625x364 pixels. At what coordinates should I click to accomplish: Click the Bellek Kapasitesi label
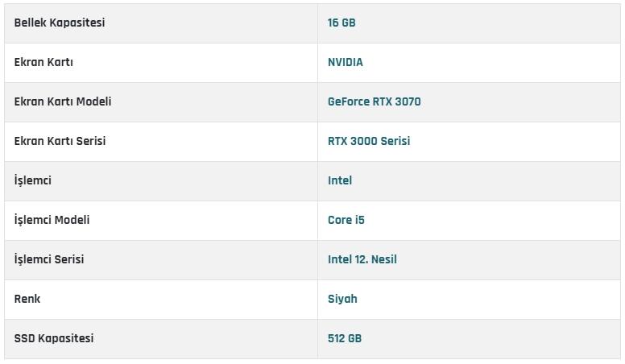point(60,23)
